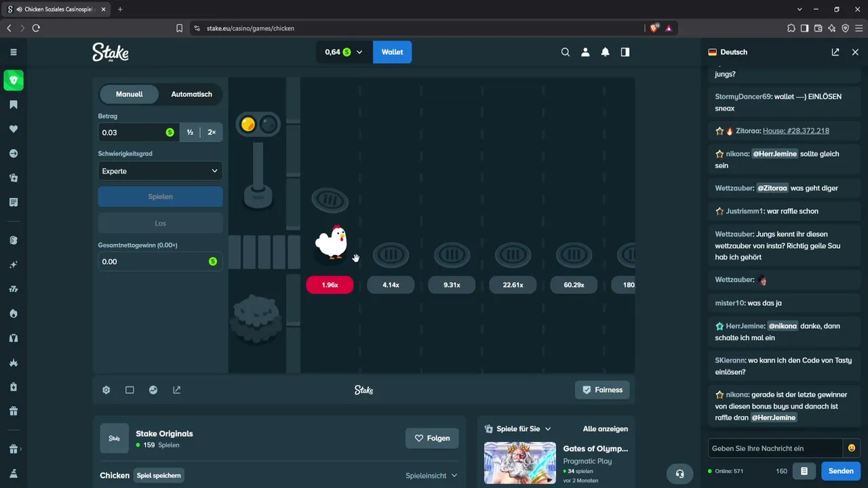Viewport: 868px width, 488px height.
Task: Click the browser address bar URL
Action: [x=250, y=28]
